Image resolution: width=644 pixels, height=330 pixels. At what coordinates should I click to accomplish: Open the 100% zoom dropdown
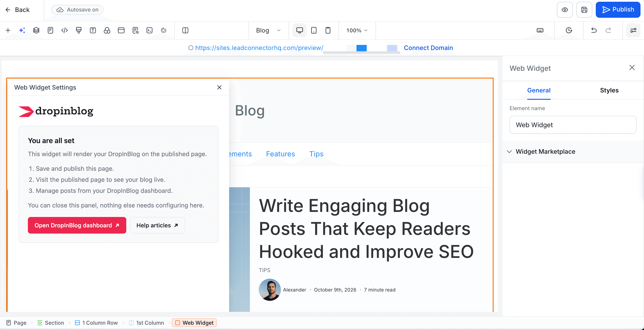click(357, 30)
